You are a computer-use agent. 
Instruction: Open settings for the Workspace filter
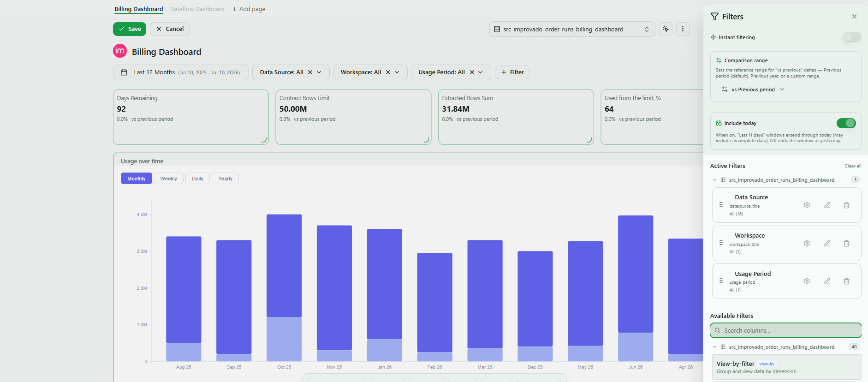pos(807,244)
